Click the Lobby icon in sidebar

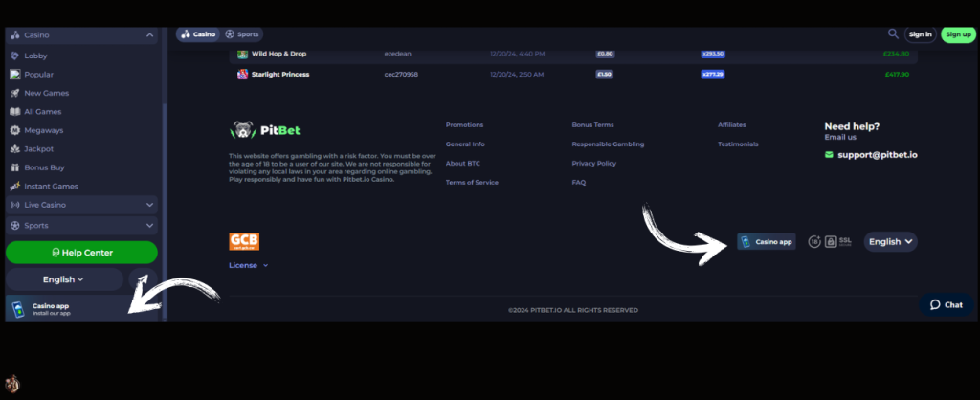click(15, 56)
